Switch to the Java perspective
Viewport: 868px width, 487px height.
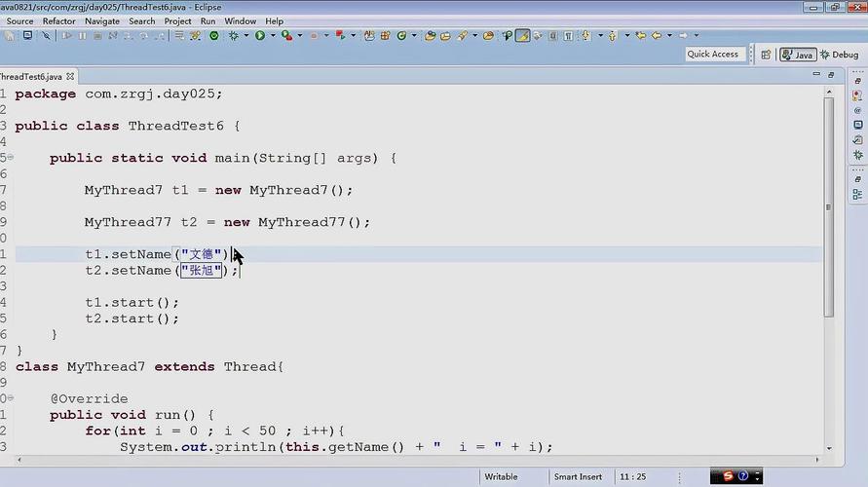pyautogui.click(x=798, y=55)
